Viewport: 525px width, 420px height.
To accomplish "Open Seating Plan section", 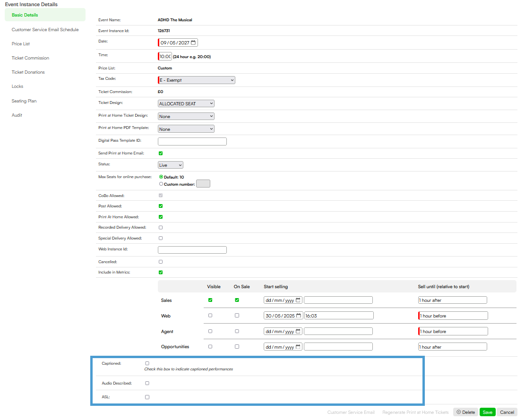I will 24,101.
